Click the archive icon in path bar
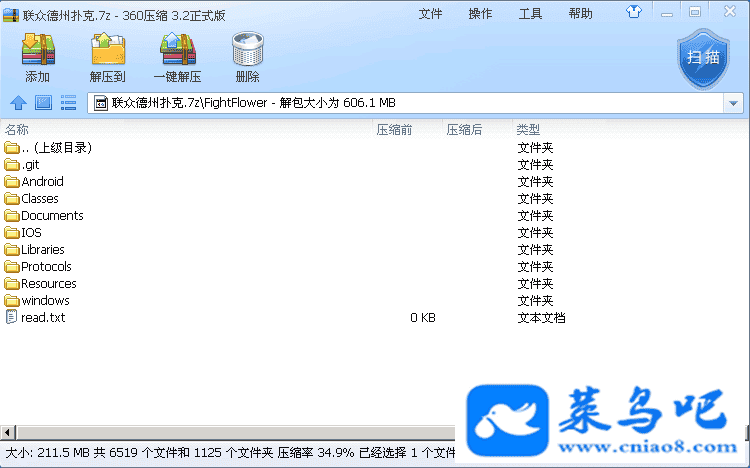Image resolution: width=750 pixels, height=468 pixels. [x=100, y=103]
